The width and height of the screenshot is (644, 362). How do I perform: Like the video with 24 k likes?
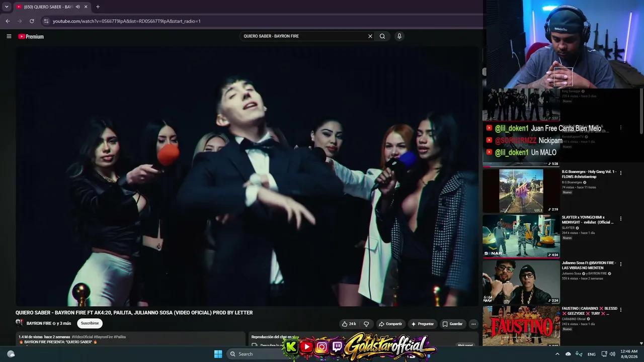coord(349,324)
